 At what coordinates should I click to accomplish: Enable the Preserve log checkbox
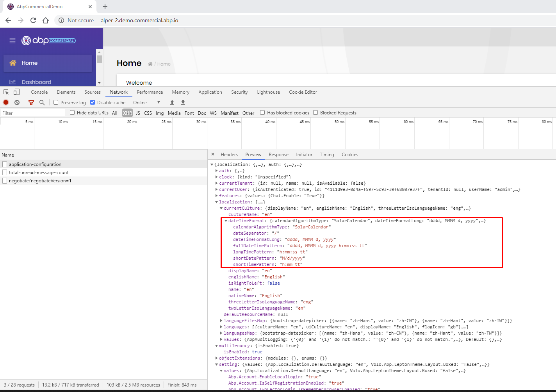(56, 102)
